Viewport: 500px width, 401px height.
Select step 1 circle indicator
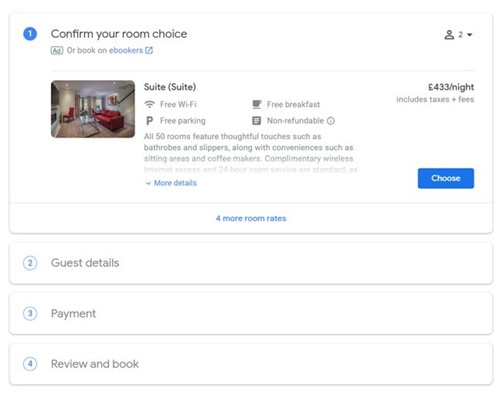pos(30,34)
